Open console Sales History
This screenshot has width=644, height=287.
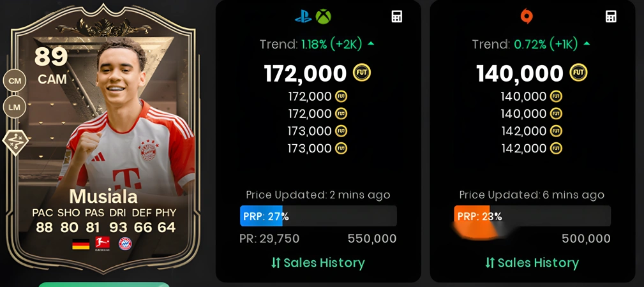318,263
